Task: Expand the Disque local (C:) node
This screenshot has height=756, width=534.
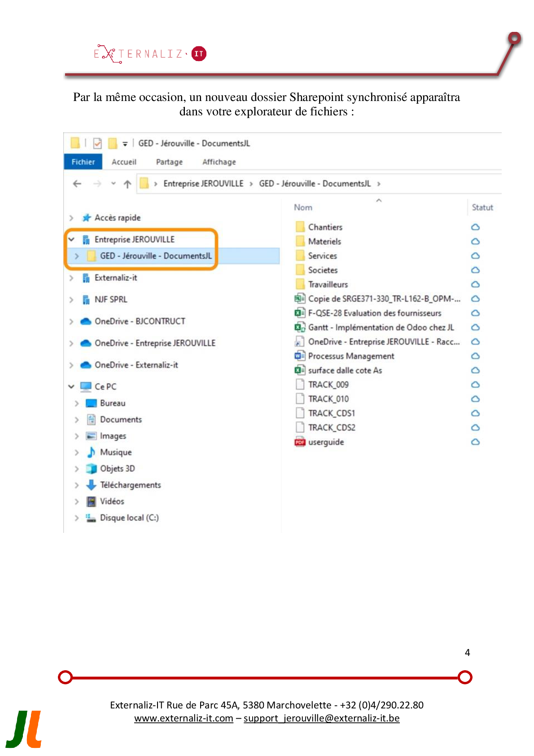Action: click(x=77, y=518)
